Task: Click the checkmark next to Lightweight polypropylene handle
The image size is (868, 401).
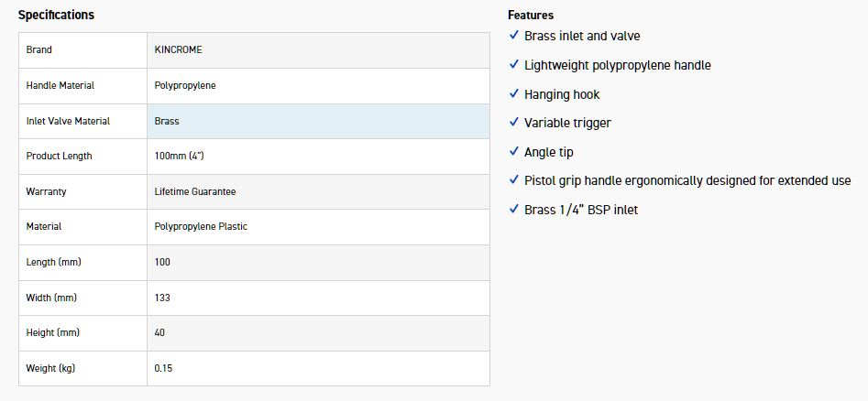Action: (514, 65)
